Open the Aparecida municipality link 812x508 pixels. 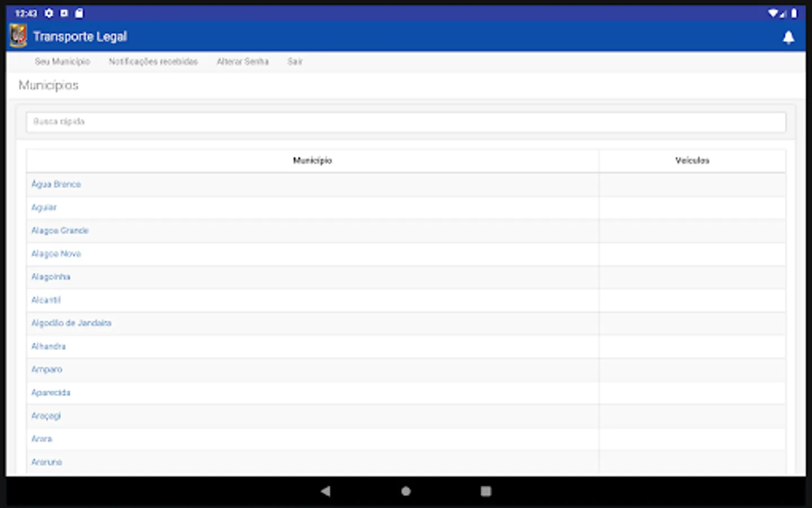click(51, 393)
